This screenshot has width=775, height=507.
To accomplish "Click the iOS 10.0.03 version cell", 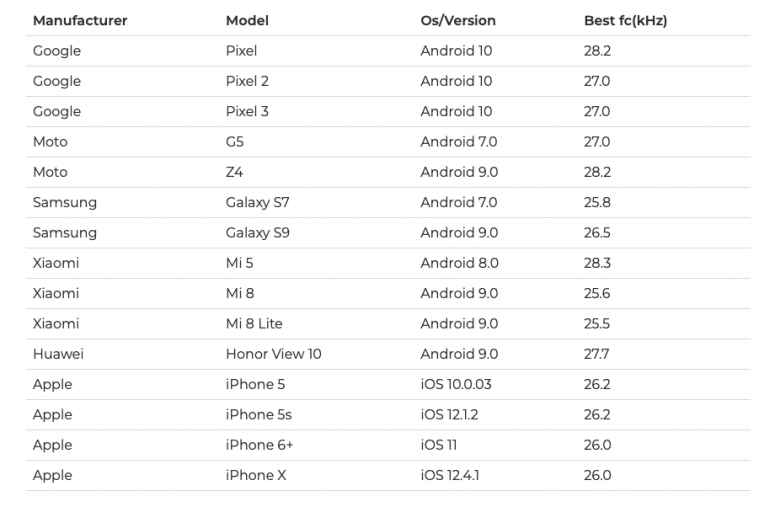I will (456, 384).
